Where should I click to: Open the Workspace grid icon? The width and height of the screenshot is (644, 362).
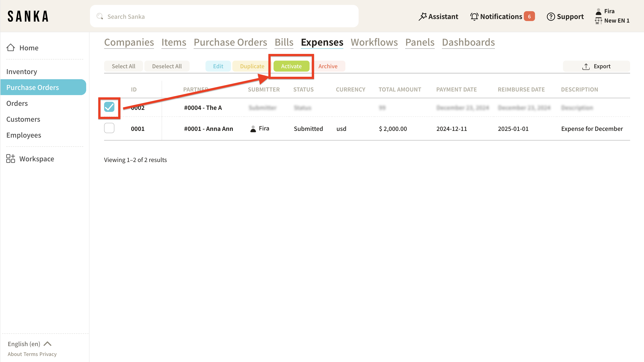(x=11, y=159)
